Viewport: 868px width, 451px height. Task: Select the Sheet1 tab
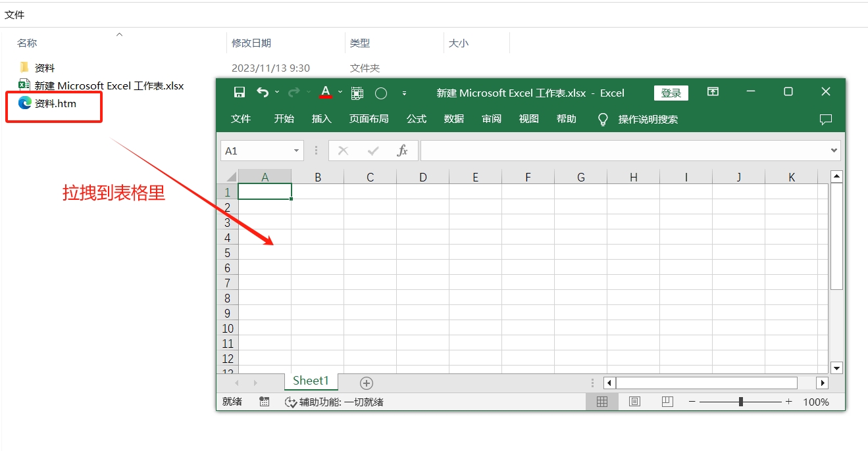pos(310,381)
